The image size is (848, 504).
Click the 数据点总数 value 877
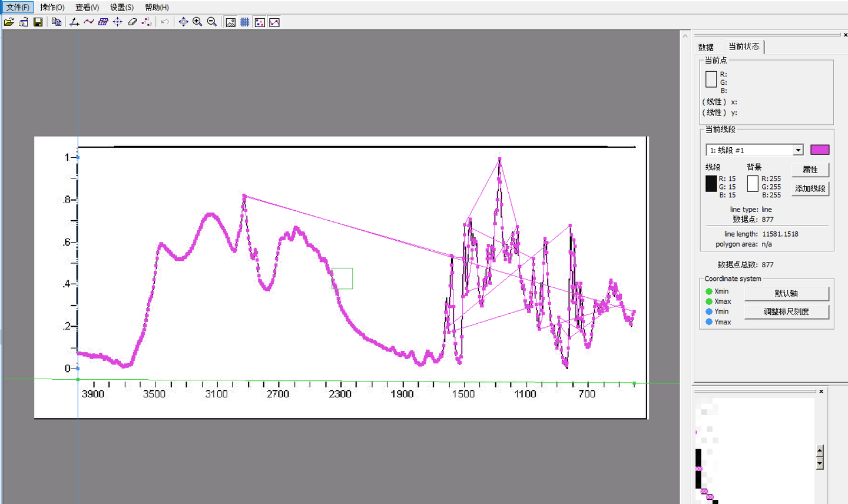pos(768,265)
